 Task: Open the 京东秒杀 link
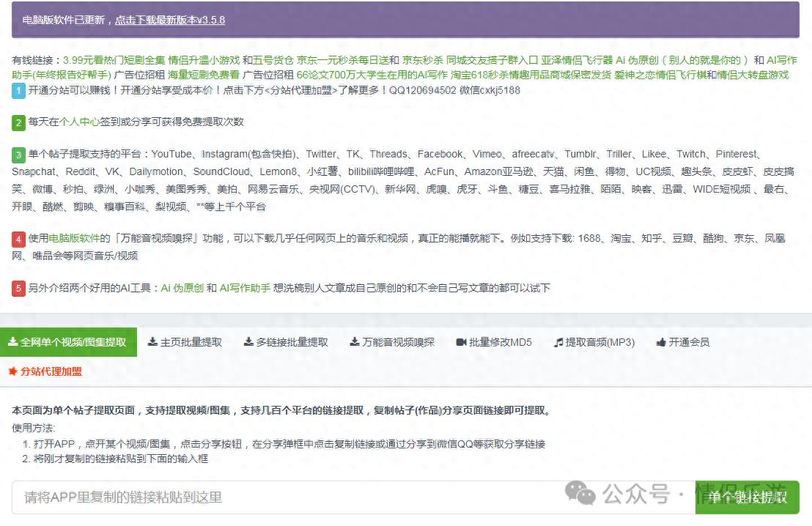point(423,60)
